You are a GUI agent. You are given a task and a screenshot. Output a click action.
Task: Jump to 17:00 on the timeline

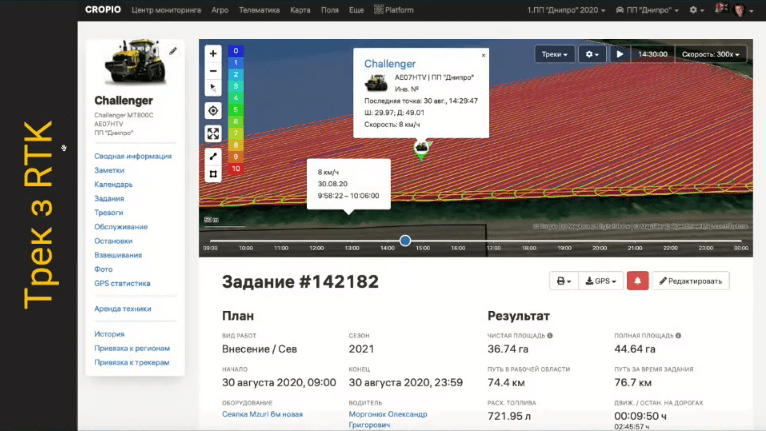[x=493, y=248]
